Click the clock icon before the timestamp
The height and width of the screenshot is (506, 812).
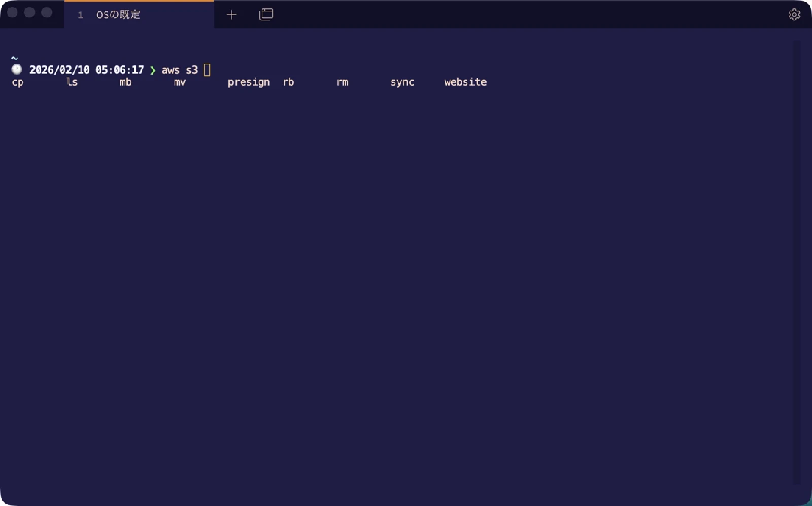tap(16, 70)
